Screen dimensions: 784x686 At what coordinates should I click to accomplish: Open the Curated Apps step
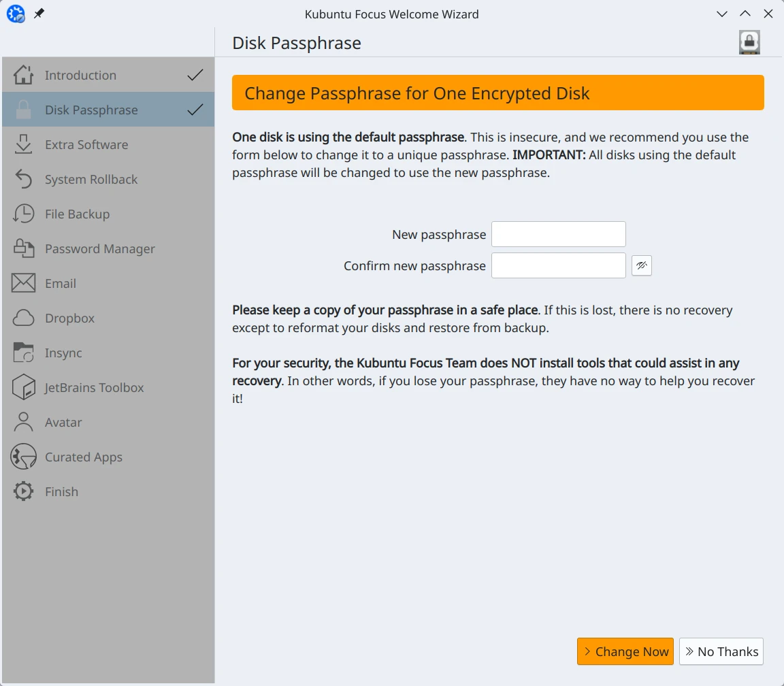pos(108,457)
